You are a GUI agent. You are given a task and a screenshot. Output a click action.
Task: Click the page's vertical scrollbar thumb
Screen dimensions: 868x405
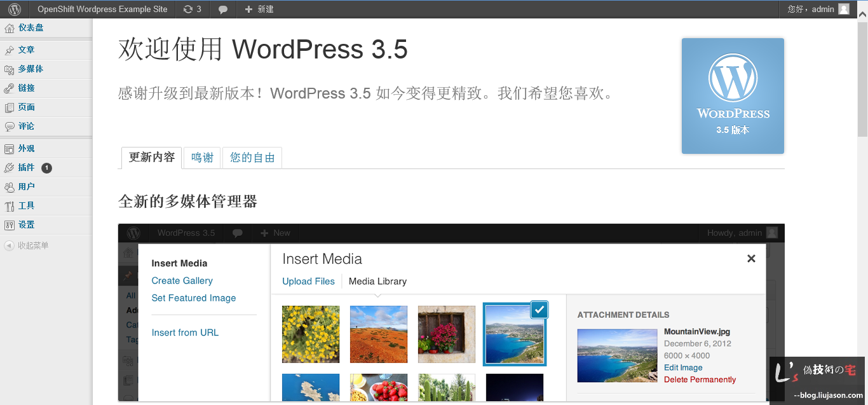click(x=862, y=80)
